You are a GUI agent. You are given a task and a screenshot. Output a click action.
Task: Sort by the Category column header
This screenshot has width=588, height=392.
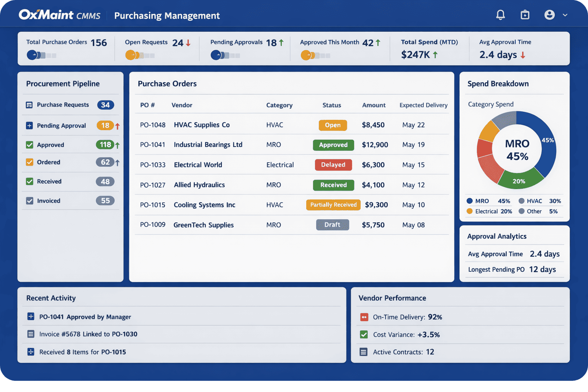click(x=279, y=105)
